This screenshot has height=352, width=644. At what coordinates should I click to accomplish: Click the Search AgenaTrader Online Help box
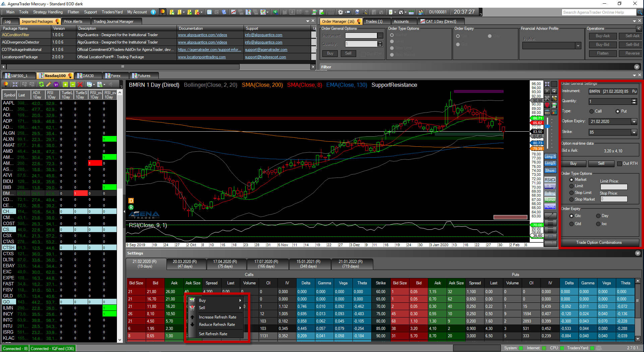point(599,12)
